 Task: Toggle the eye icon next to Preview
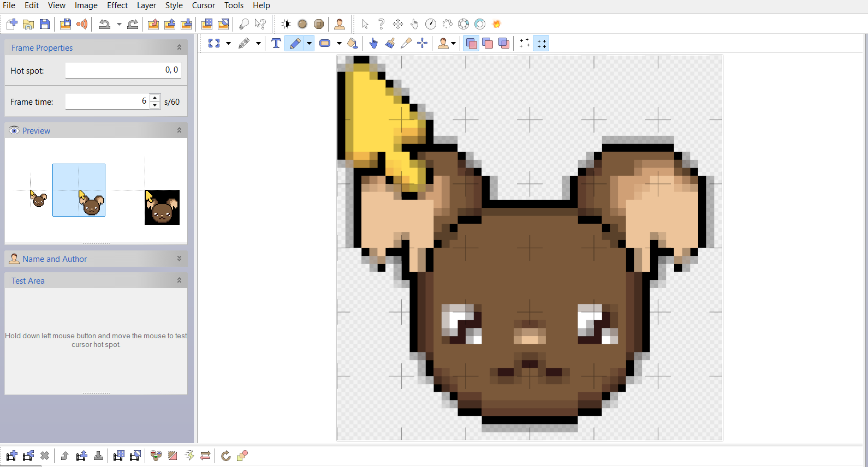point(15,130)
